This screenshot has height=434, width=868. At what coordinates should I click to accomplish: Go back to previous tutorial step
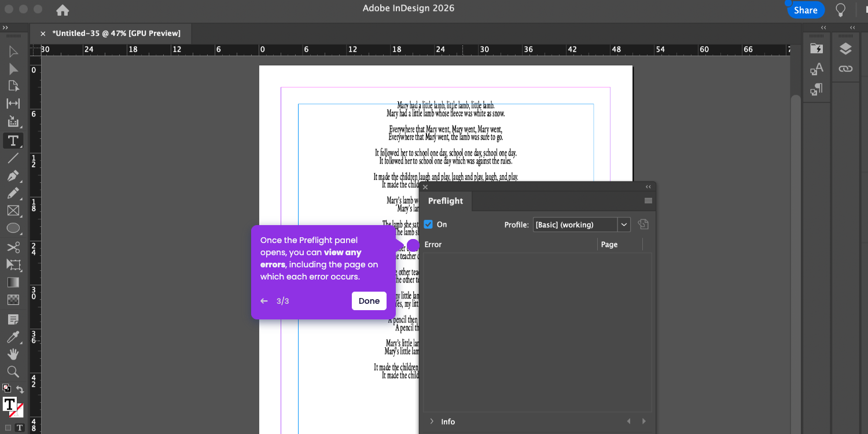[x=264, y=301]
